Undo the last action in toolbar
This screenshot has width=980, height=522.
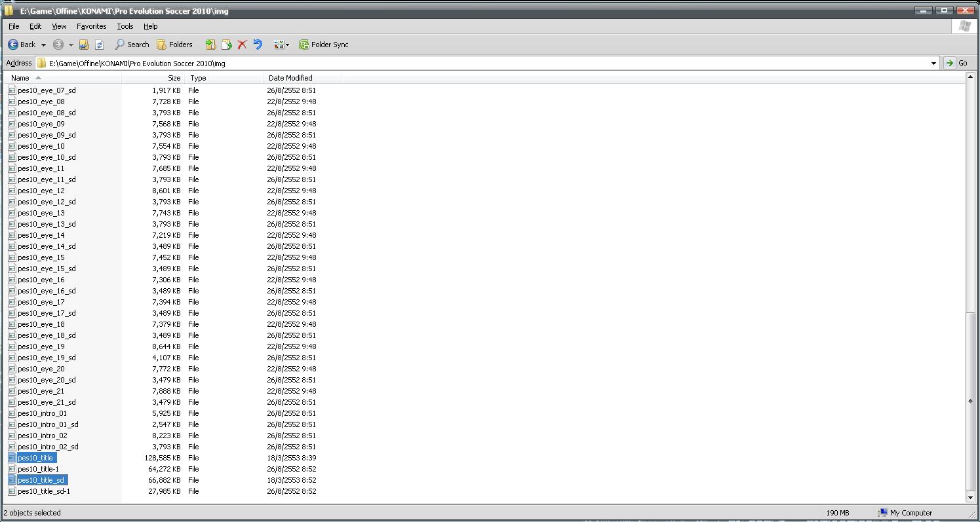click(x=258, y=45)
